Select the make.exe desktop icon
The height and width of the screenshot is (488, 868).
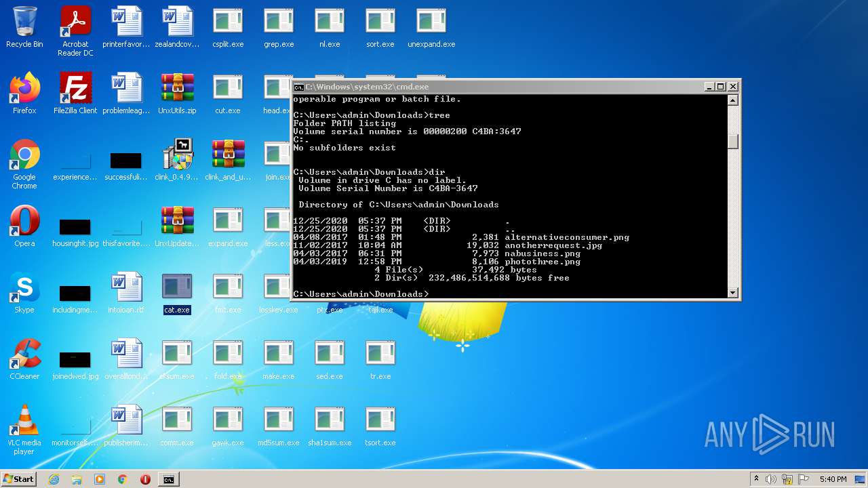(x=279, y=359)
